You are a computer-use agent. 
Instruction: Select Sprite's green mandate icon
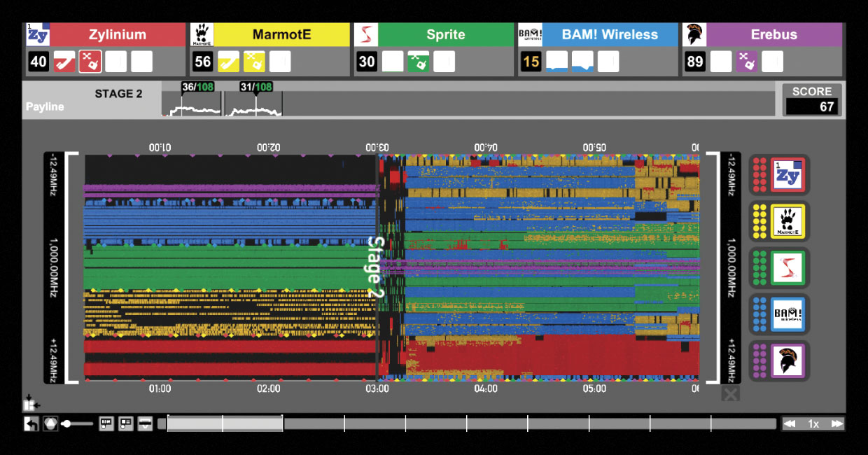[x=419, y=62]
